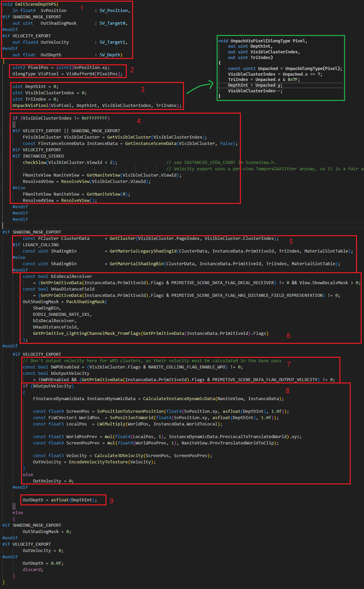
Task: Click the 'OutDepth = 0.0f;' statement
Action: [43, 563]
